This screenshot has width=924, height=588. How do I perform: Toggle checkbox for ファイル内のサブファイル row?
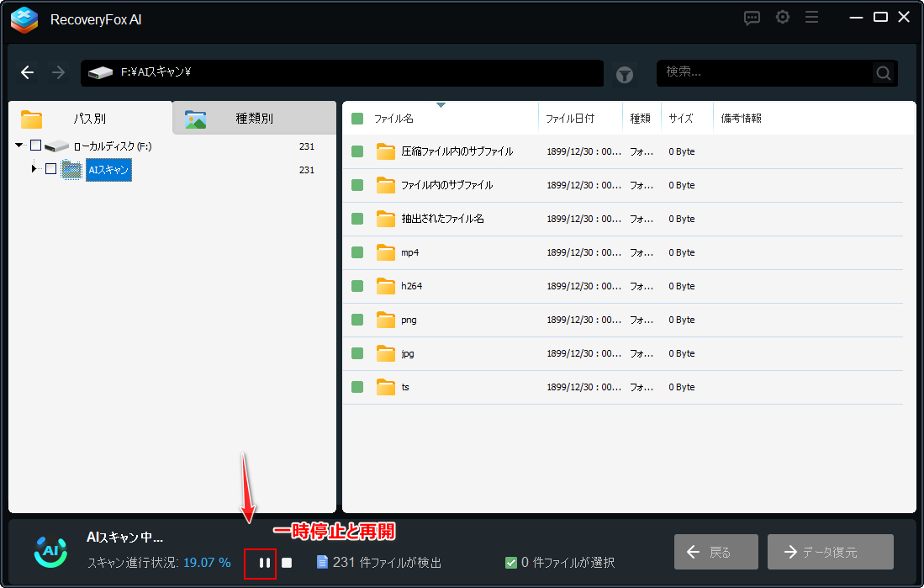click(357, 185)
